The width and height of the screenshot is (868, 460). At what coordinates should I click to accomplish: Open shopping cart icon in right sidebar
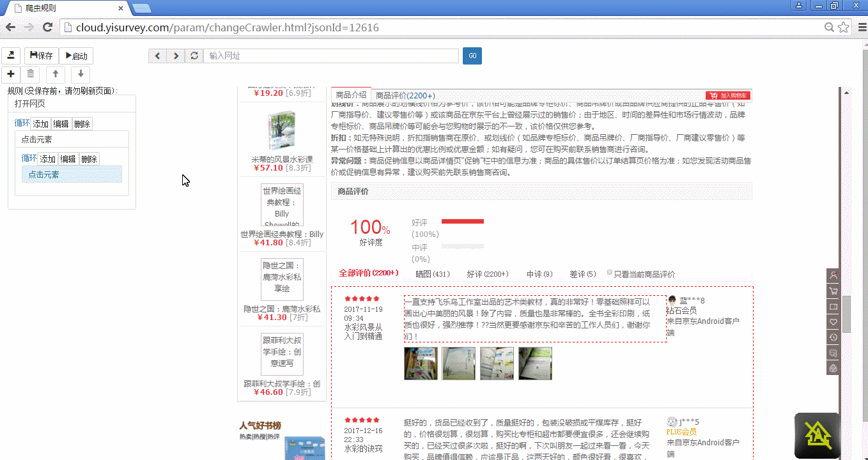tap(833, 291)
